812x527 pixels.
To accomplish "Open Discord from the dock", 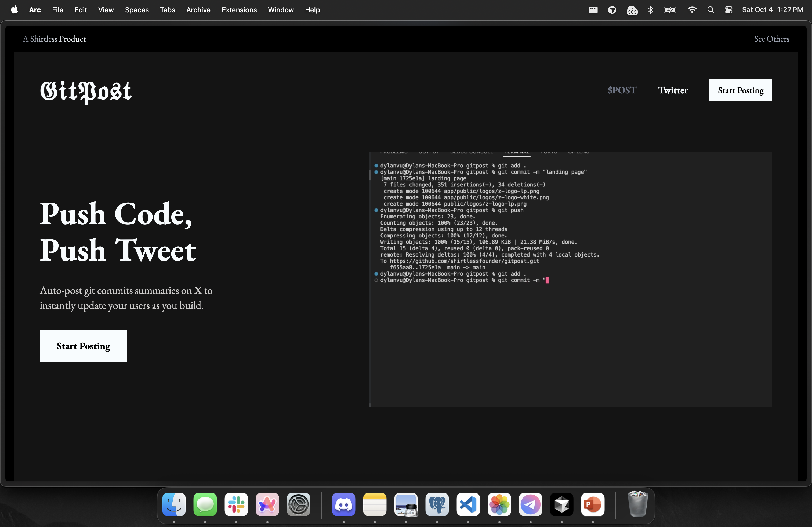I will coord(343,504).
